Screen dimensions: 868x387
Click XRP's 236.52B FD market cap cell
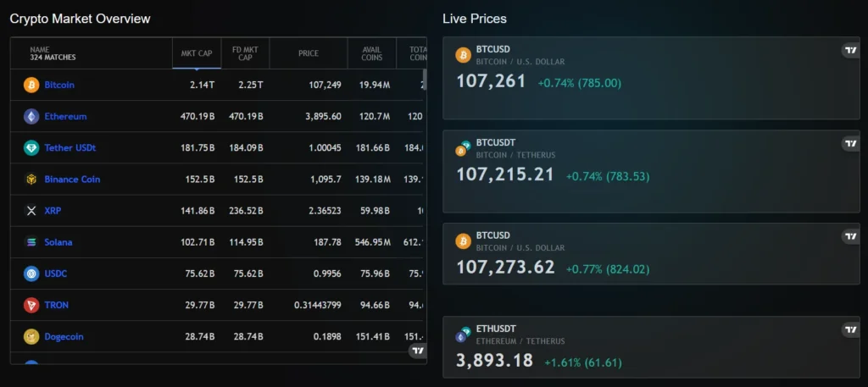247,211
